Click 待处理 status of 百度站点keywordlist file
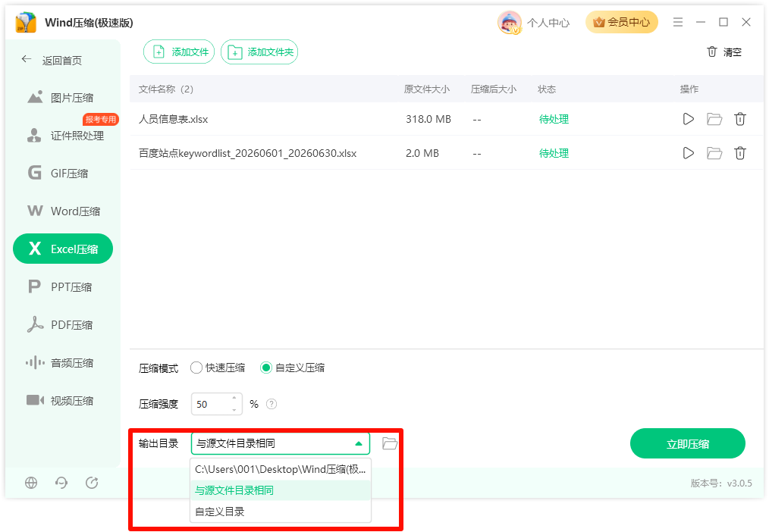This screenshot has height=532, width=769. pos(554,153)
